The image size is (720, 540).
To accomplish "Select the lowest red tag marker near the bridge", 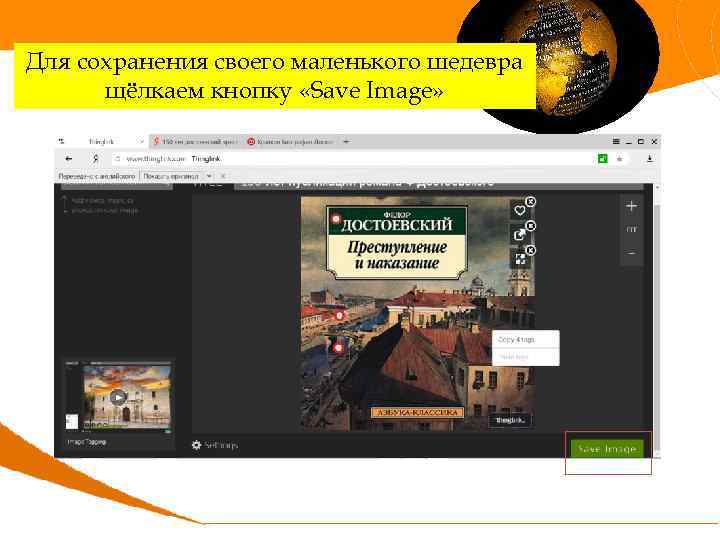I will (338, 348).
